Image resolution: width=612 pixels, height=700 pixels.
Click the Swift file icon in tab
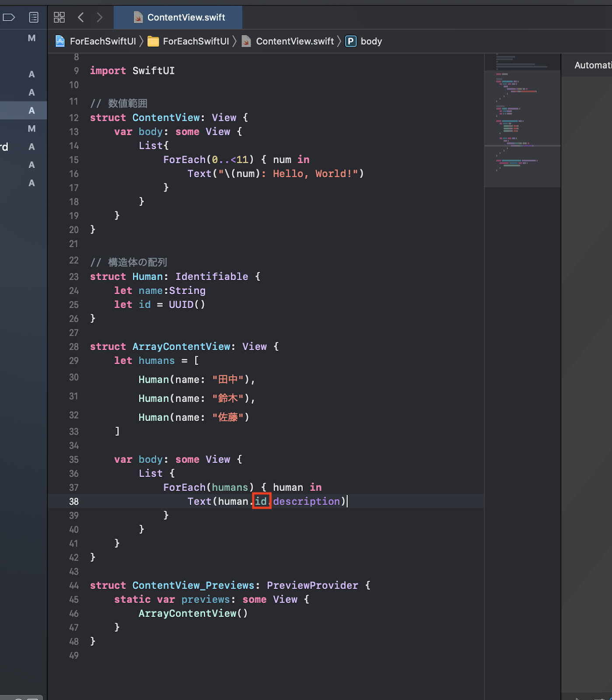[x=138, y=17]
